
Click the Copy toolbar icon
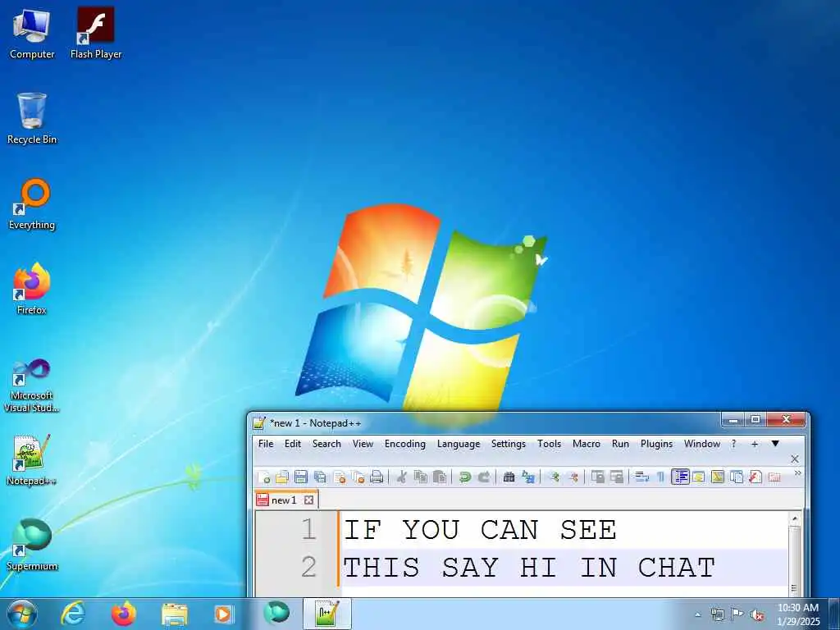click(x=421, y=477)
